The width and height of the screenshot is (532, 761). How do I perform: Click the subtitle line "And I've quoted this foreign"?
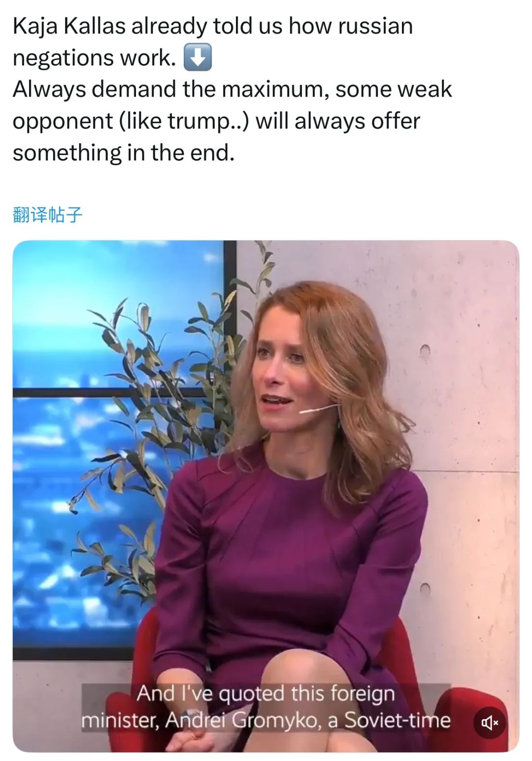pyautogui.click(x=266, y=694)
